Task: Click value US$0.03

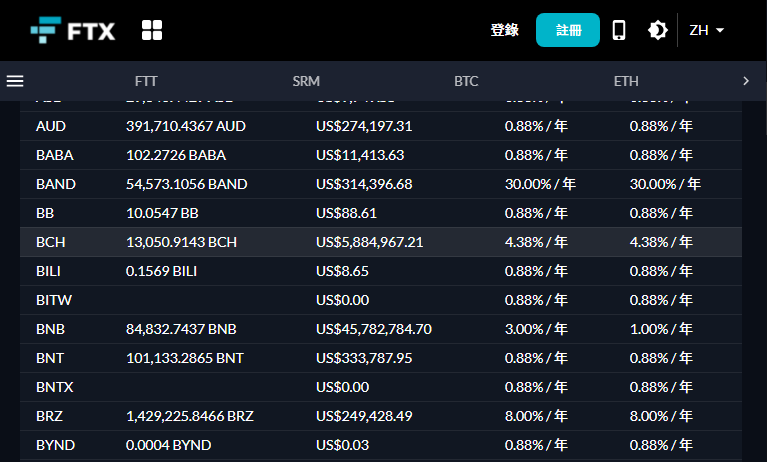Action: click(x=342, y=445)
